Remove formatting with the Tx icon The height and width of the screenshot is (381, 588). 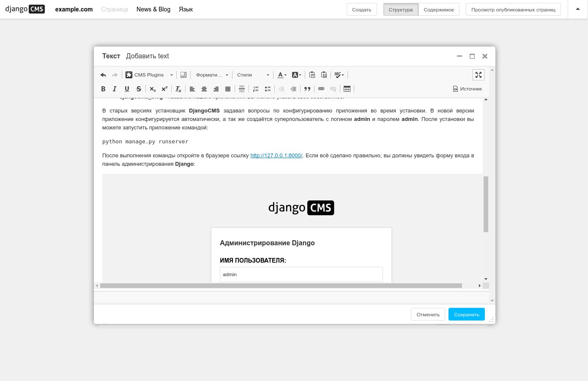[x=178, y=89]
